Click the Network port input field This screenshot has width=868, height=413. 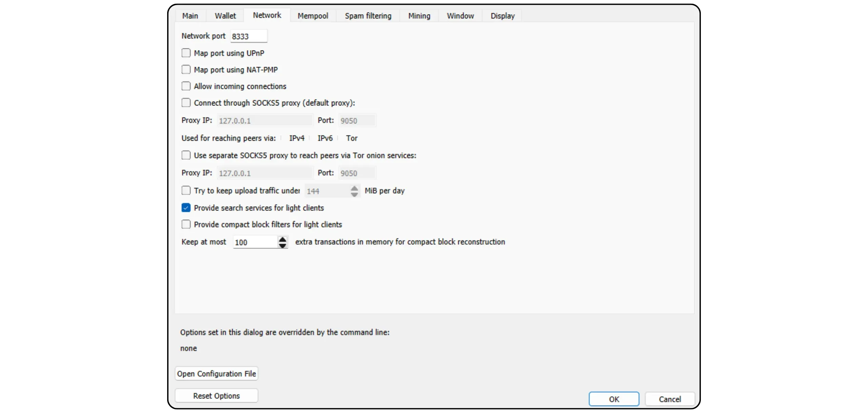[249, 36]
